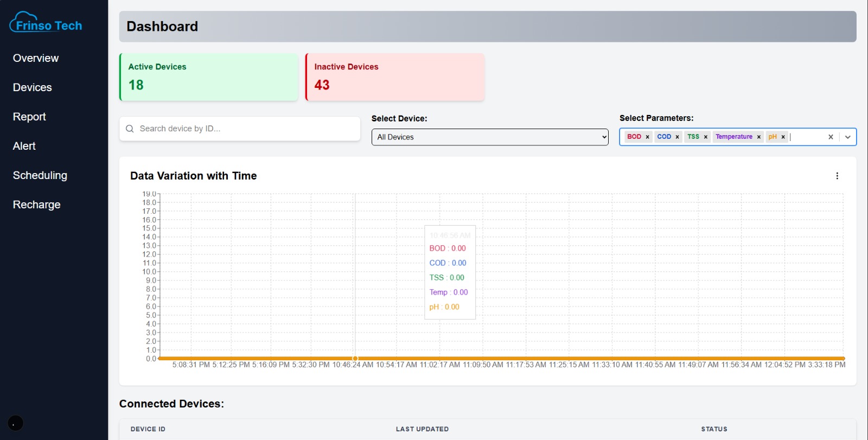Image resolution: width=868 pixels, height=440 pixels.
Task: Click the Inactive Devices card
Action: pos(395,77)
